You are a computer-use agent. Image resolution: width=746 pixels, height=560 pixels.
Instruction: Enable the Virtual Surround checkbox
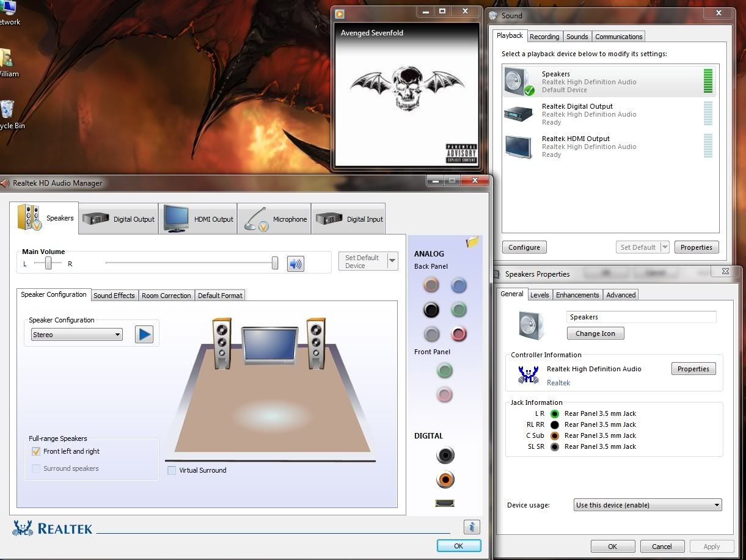172,470
